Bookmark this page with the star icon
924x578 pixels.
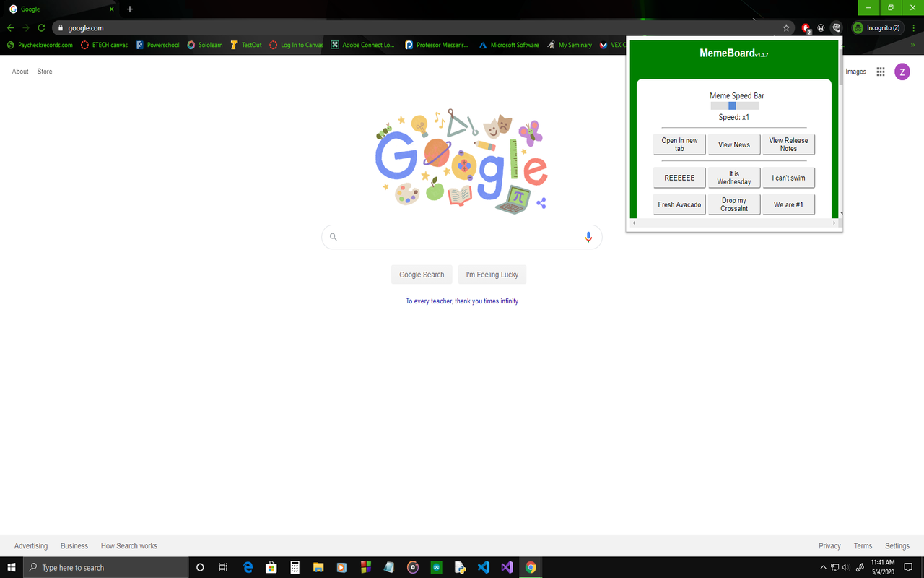click(x=786, y=28)
